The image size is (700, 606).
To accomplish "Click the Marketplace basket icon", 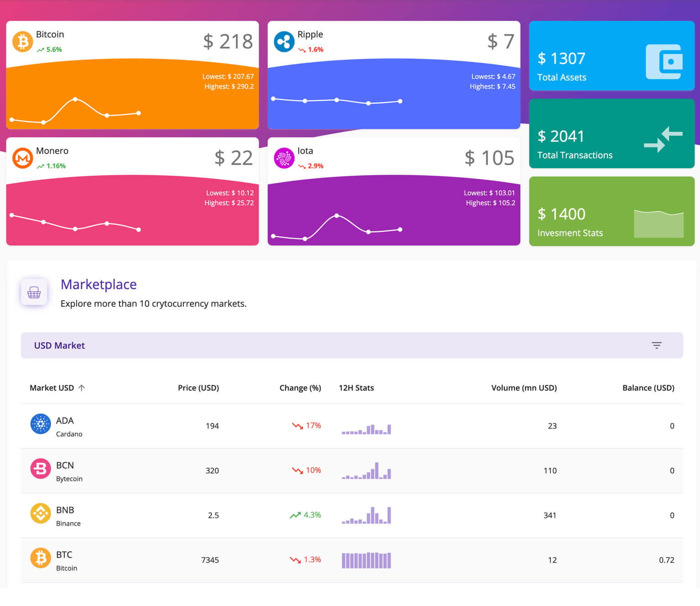I will [x=34, y=292].
